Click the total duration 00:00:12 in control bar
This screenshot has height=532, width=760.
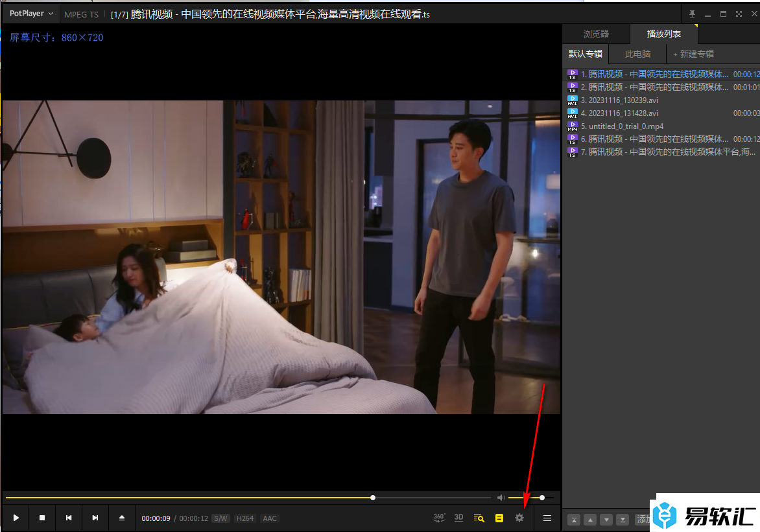tap(193, 518)
